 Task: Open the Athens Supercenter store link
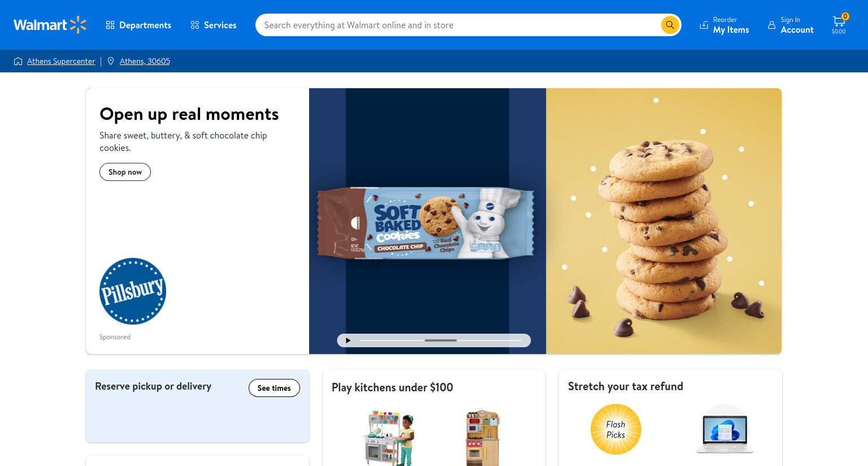tap(61, 61)
